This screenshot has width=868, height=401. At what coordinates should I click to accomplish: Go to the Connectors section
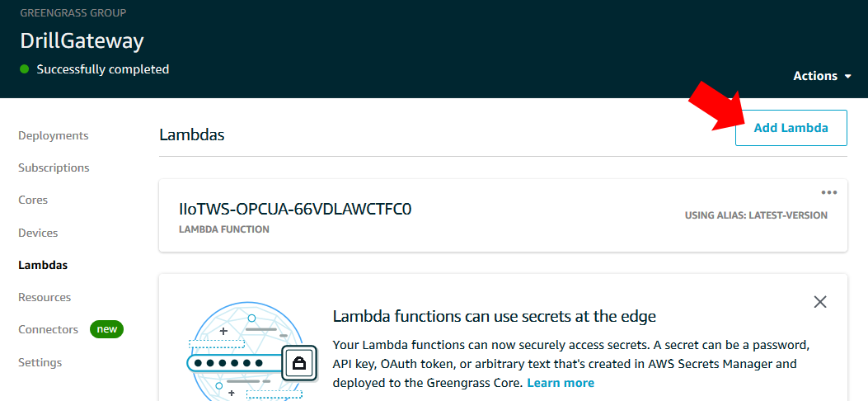(48, 329)
